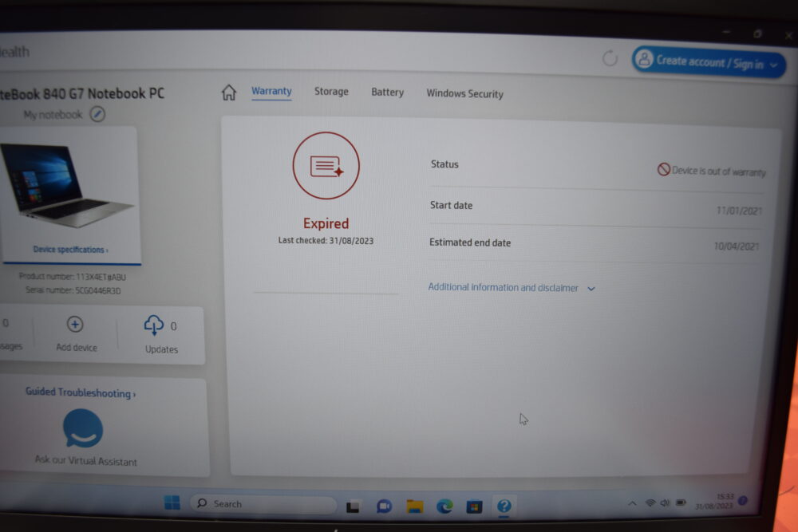
Task: Click the Add device plus icon
Action: pyautogui.click(x=75, y=324)
